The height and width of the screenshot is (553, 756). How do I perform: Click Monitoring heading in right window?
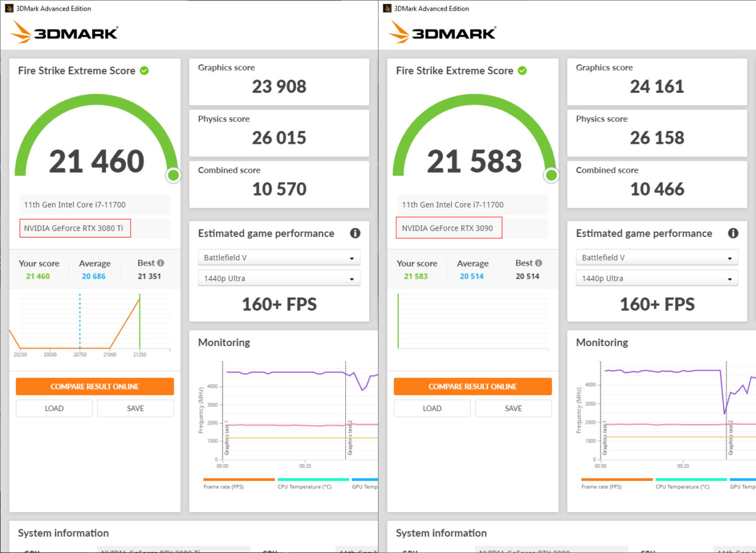(x=602, y=342)
